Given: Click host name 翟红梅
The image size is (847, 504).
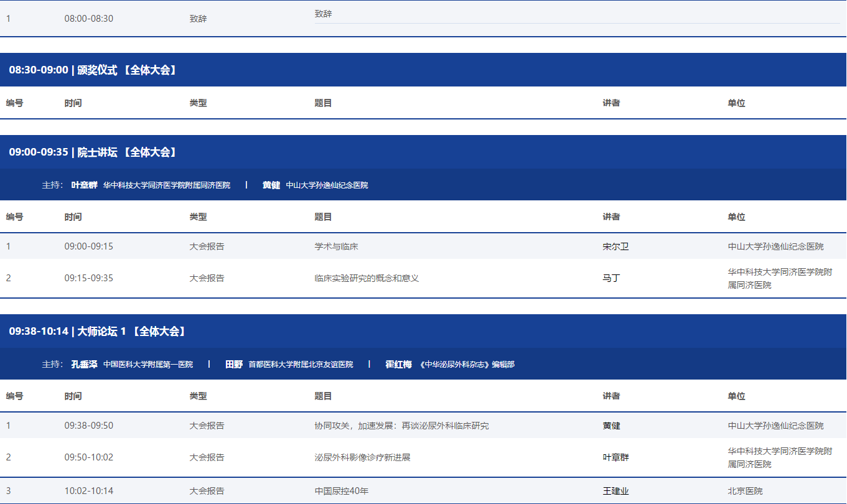Looking at the screenshot, I should [398, 365].
